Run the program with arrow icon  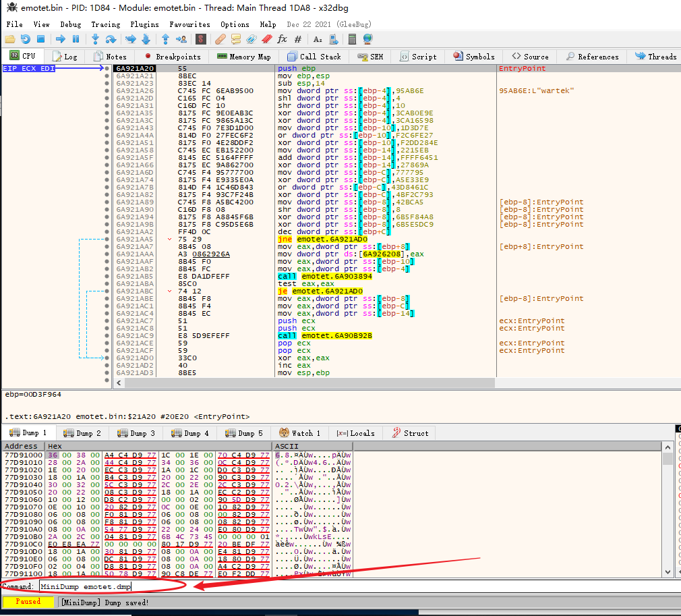(x=61, y=39)
